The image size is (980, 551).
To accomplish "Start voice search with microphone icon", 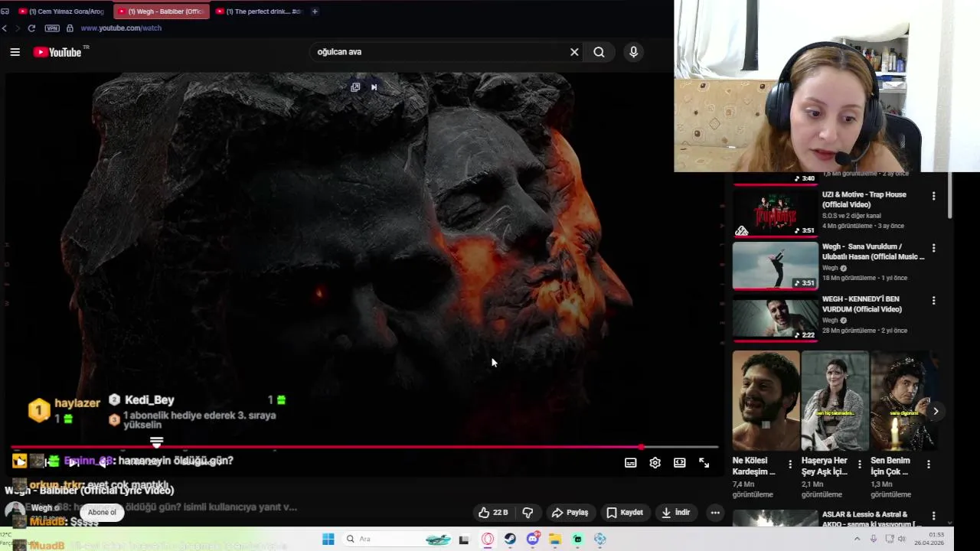I will [633, 52].
